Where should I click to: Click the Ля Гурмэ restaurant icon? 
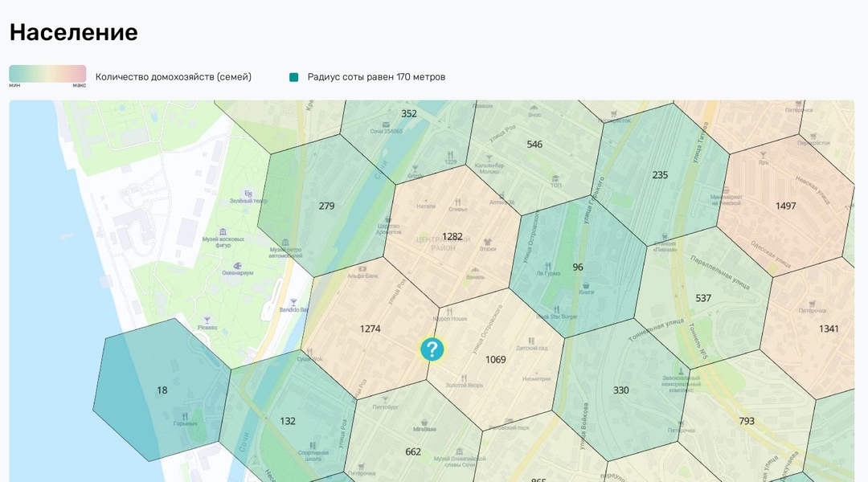(547, 266)
